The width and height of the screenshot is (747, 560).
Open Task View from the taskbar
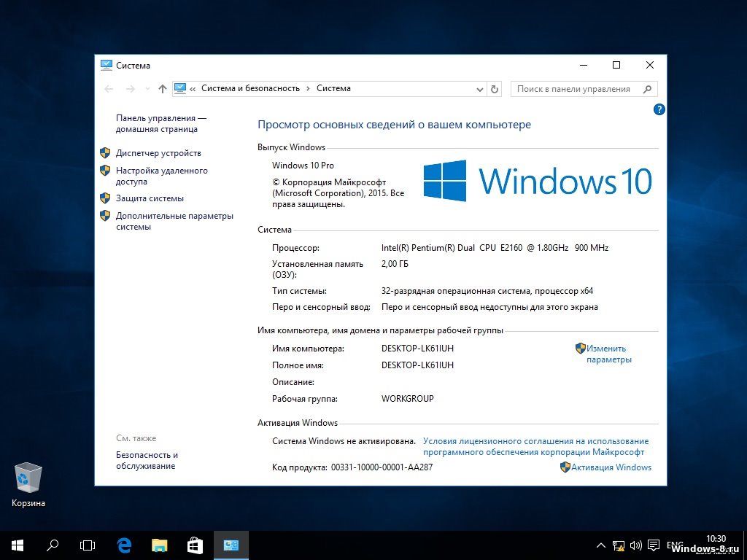(x=88, y=545)
